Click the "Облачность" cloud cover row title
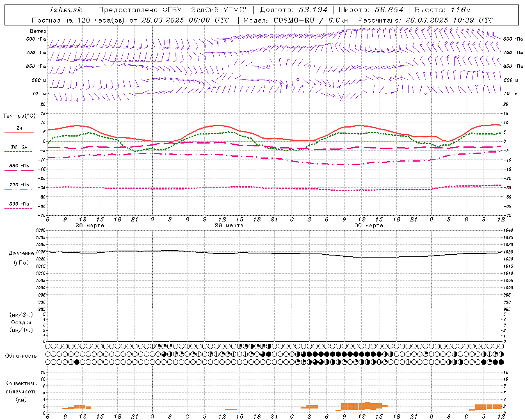Viewport: 525px width, 420px height. tap(21, 356)
